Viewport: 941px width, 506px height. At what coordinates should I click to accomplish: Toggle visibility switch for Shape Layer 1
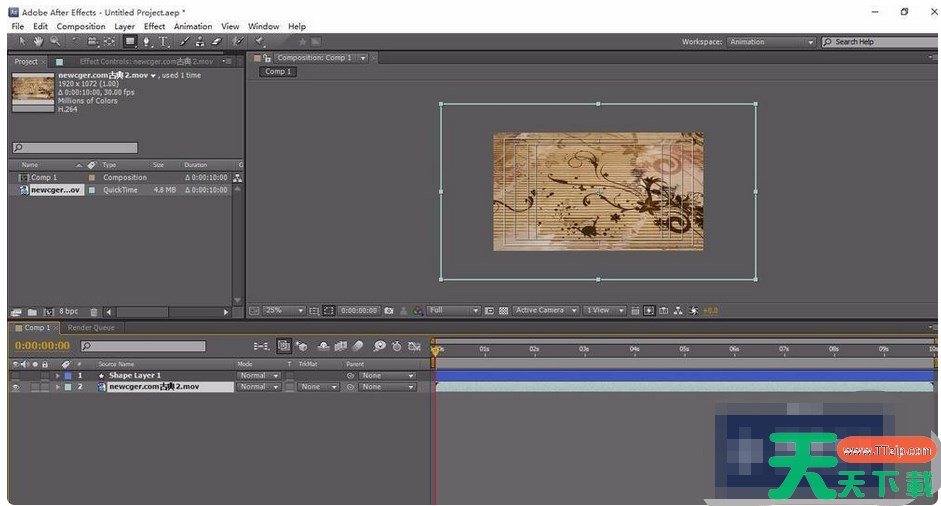pyautogui.click(x=15, y=376)
